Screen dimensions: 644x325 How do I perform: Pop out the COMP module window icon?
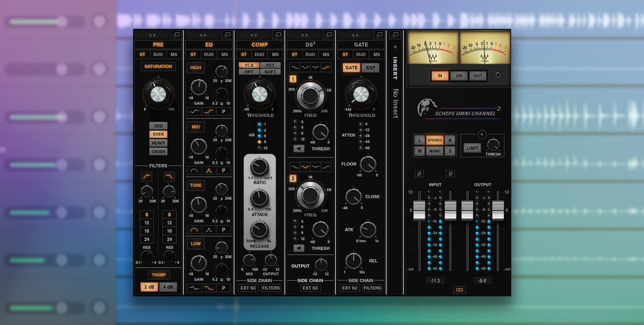point(277,35)
